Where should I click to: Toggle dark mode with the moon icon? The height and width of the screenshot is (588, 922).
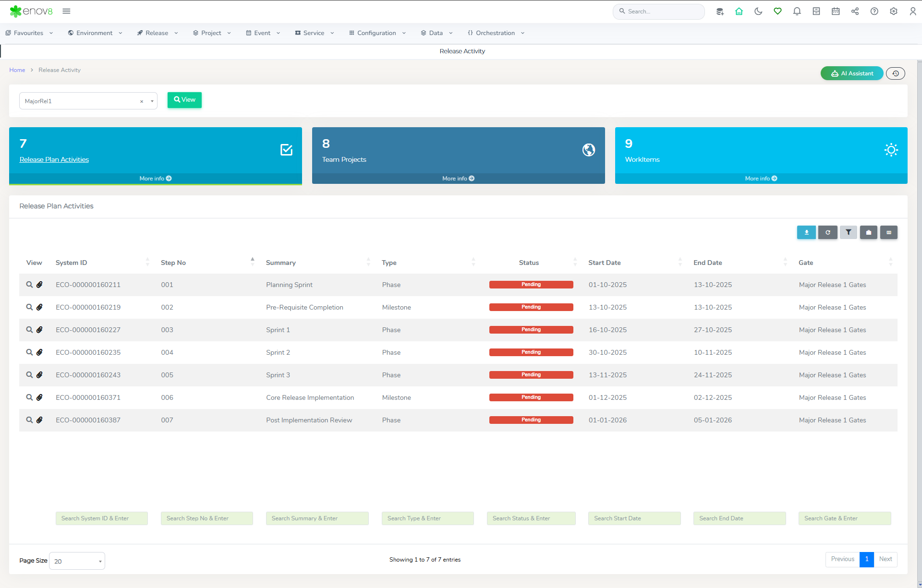(758, 12)
